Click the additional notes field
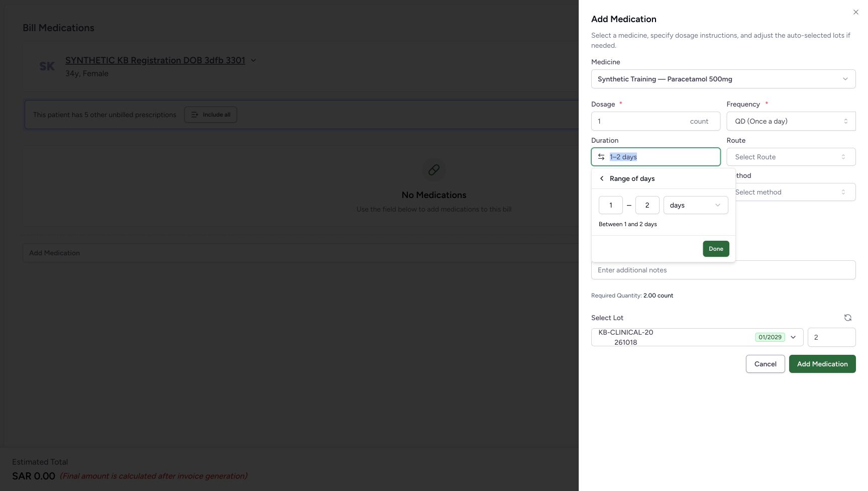This screenshot has width=868, height=491. tap(723, 270)
